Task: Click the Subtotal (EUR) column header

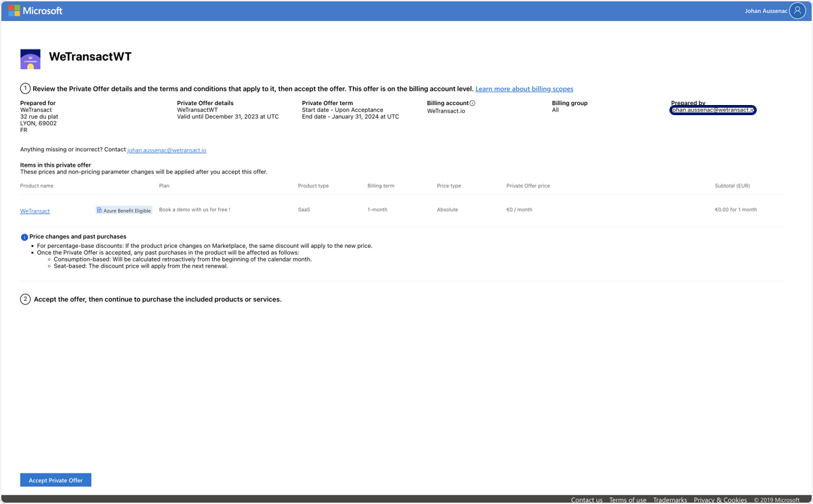Action: point(732,186)
